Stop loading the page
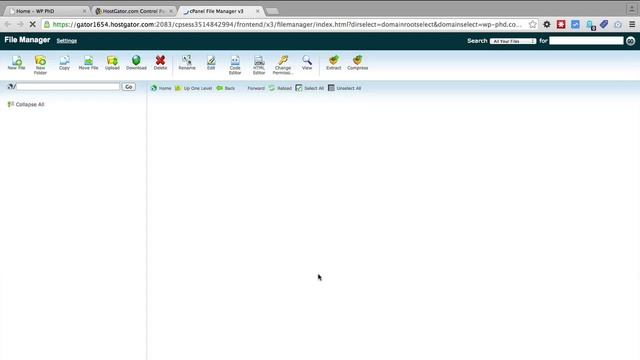The width and height of the screenshot is (640, 360). 33,24
